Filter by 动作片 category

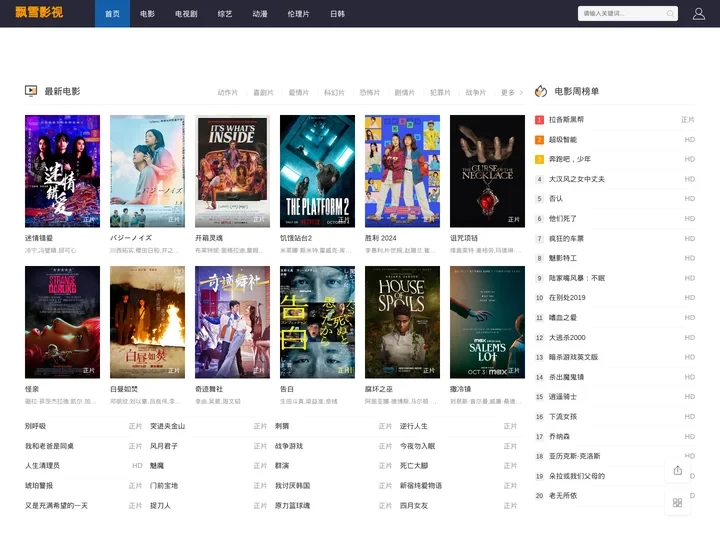point(228,92)
